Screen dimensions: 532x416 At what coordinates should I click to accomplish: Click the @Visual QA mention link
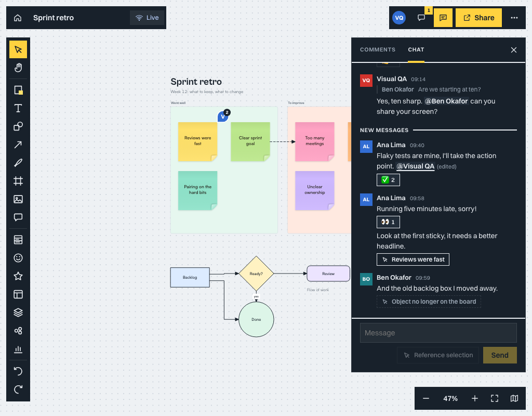415,166
